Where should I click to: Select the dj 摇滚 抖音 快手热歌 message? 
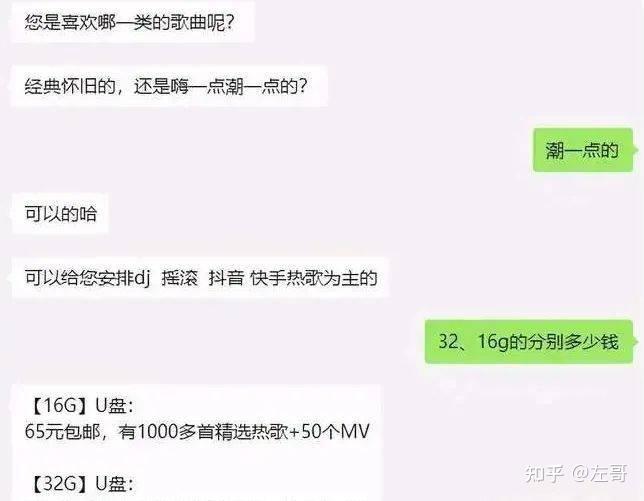(x=200, y=278)
